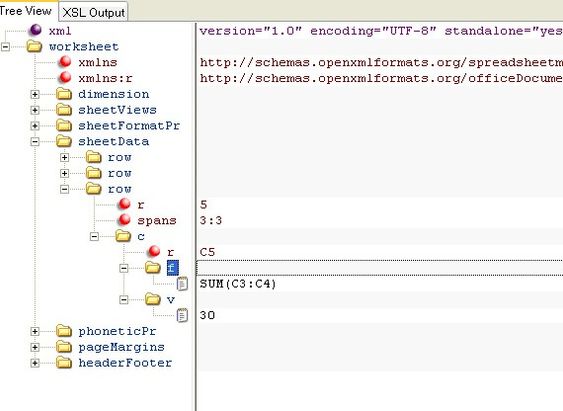Click the headerFooter folder icon
Viewport: 563px width, 411px height.
pos(64,363)
